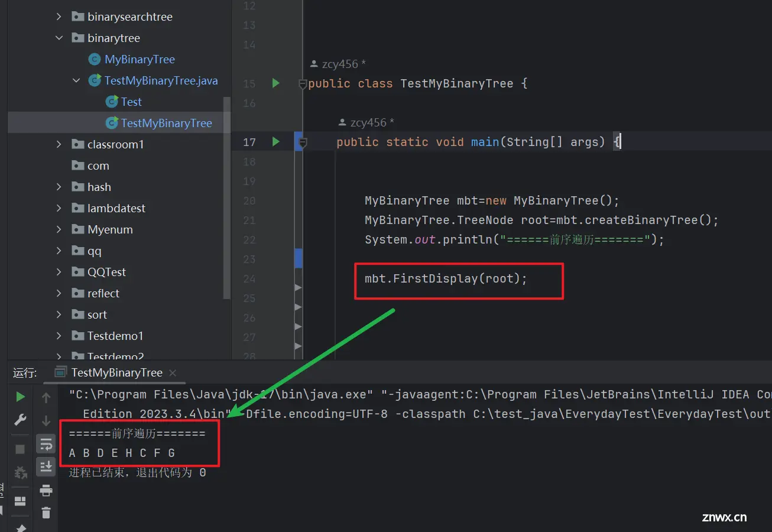772x532 pixels.
Task: Collapse the TestMyBinaryTree.java node
Action: (x=76, y=80)
